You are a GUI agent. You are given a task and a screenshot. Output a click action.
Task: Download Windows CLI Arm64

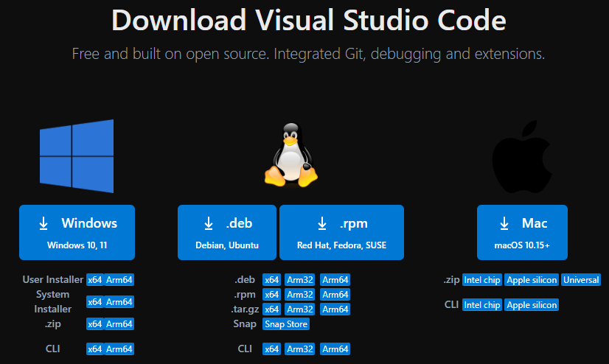pos(119,349)
